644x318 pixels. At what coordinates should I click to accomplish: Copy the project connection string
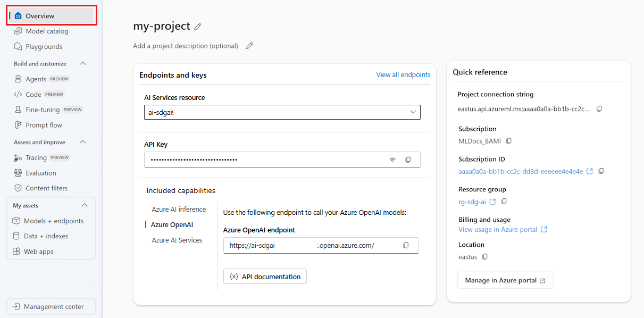599,108
